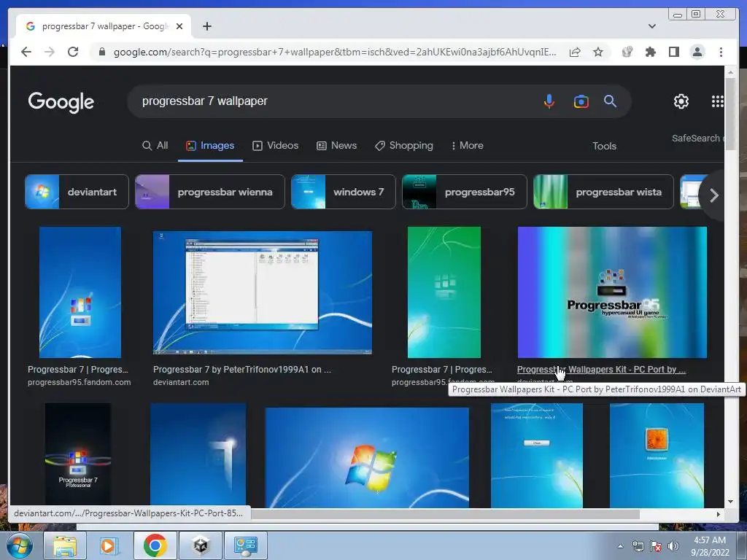Start voice search with the microphone
747x560 pixels.
(x=549, y=101)
